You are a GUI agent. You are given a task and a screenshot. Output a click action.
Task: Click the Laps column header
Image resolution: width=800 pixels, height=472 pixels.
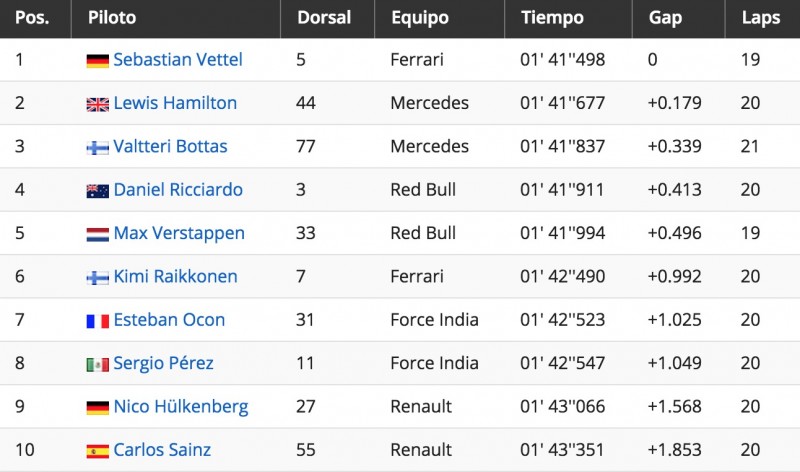tap(761, 18)
